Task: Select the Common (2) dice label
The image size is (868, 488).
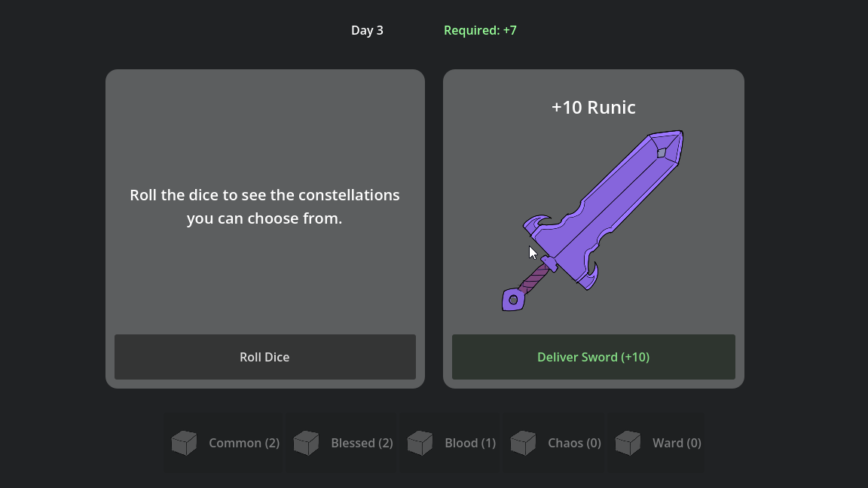Action: pyautogui.click(x=244, y=443)
